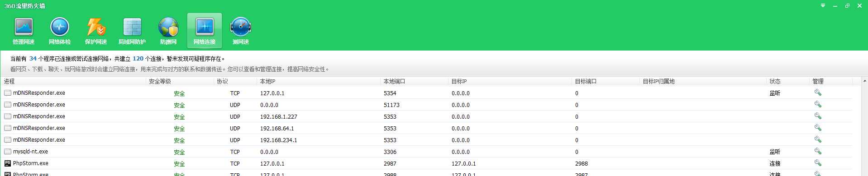This screenshot has width=868, height=176.
Task: Sort by the 目标IP column header
Action: (x=510, y=81)
